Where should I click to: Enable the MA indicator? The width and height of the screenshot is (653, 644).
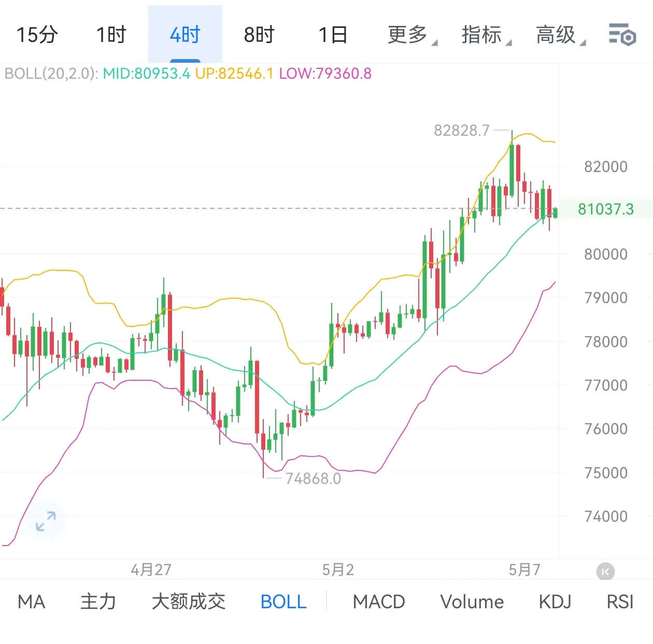pyautogui.click(x=32, y=602)
